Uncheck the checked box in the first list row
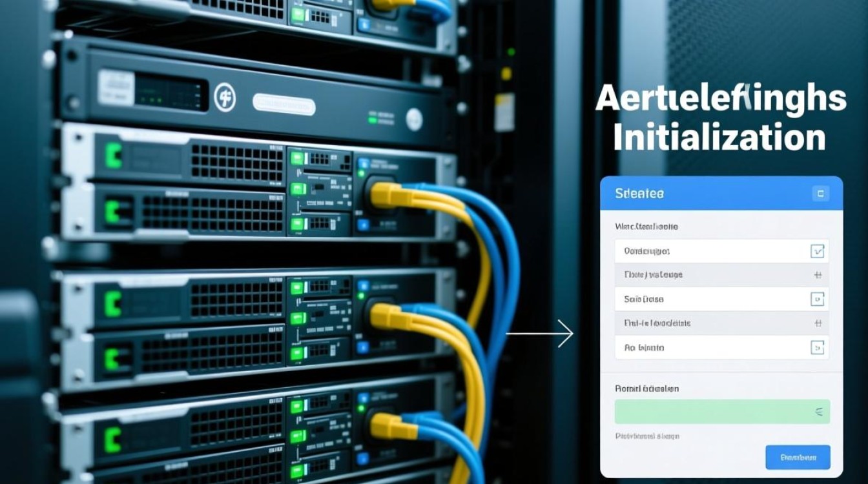Screen dimensions: 868x484 click(x=818, y=251)
